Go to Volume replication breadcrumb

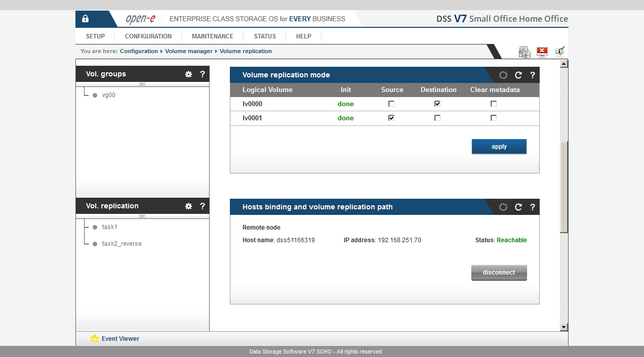coord(246,51)
